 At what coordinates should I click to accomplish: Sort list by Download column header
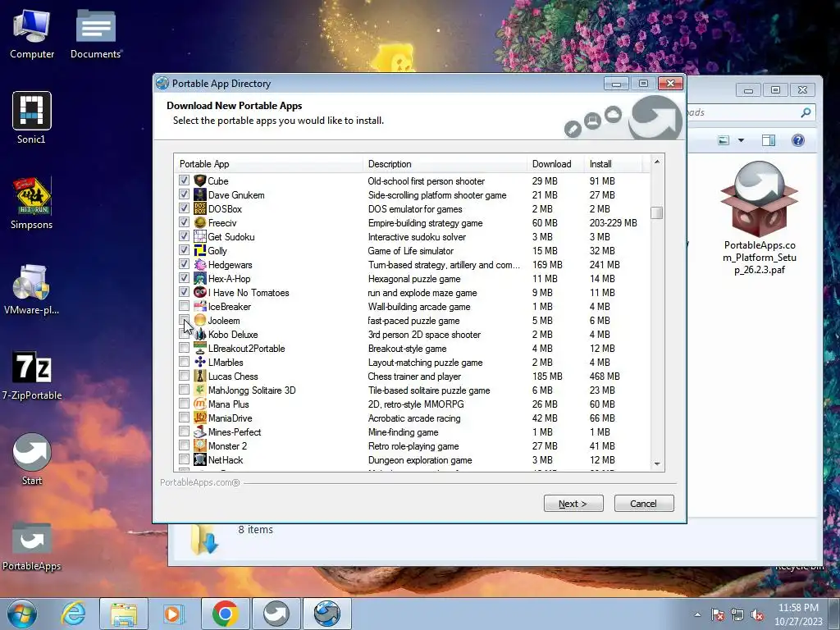[555, 164]
